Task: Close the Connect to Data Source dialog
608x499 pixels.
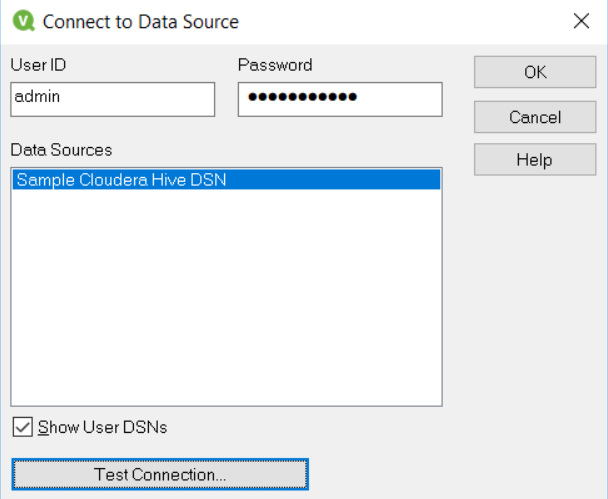Action: click(581, 21)
